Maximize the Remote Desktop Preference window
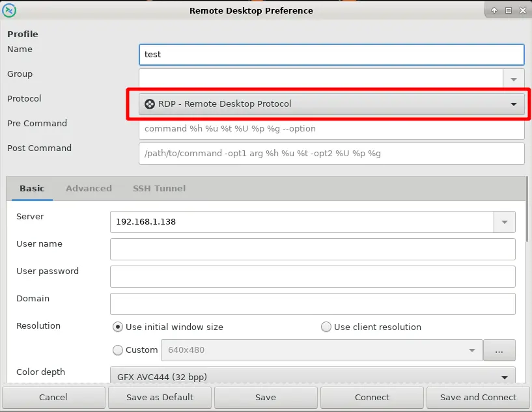 508,10
